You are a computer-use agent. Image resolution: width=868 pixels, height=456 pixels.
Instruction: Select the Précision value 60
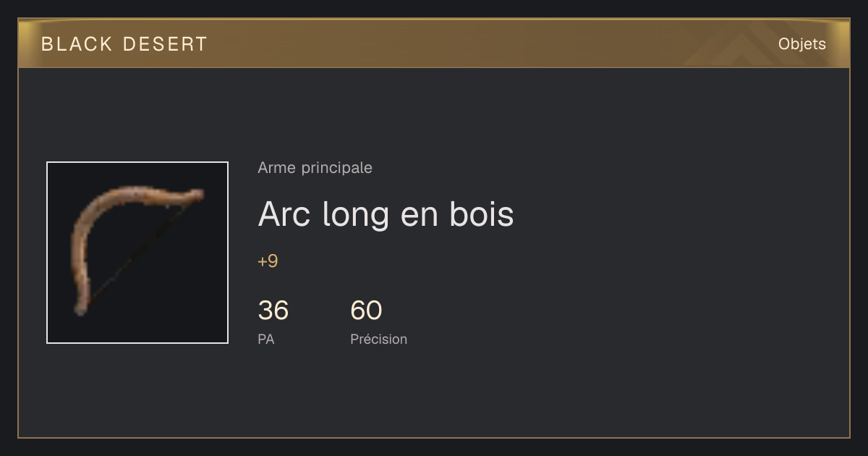pyautogui.click(x=366, y=311)
